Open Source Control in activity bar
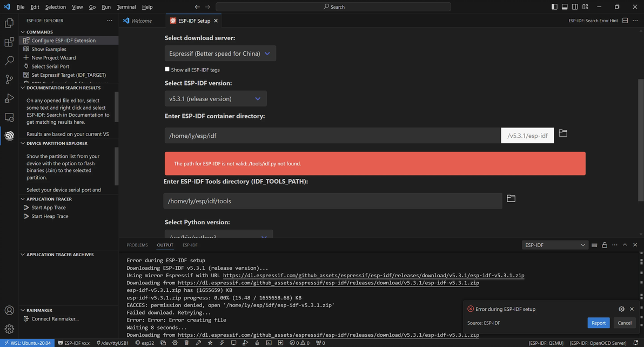644x347 pixels. [x=9, y=79]
